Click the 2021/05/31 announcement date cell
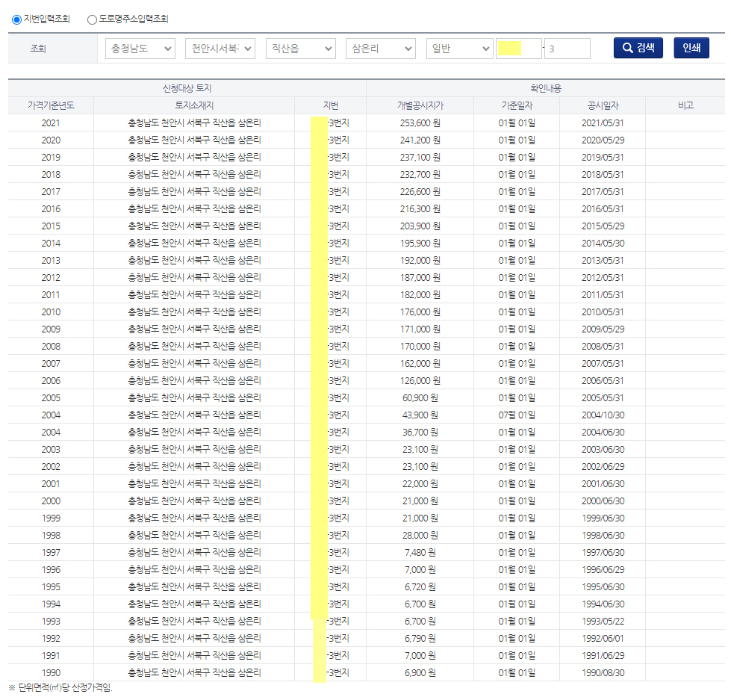 click(x=602, y=123)
